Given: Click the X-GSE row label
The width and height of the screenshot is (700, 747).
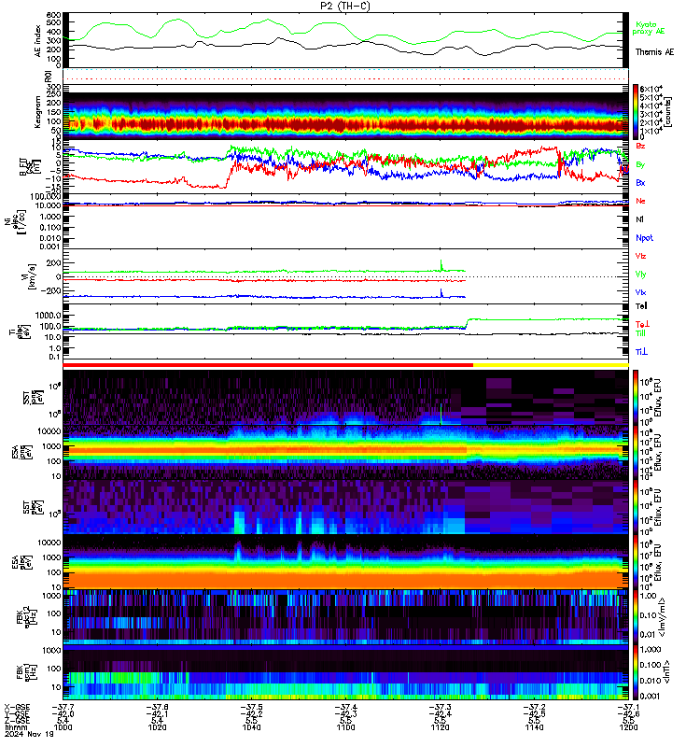Looking at the screenshot, I should tap(17, 707).
